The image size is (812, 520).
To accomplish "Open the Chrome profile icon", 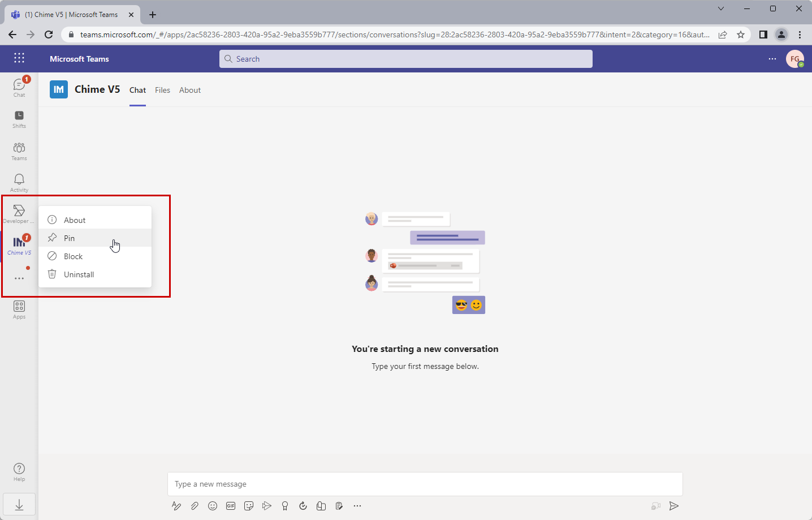I will [781, 35].
